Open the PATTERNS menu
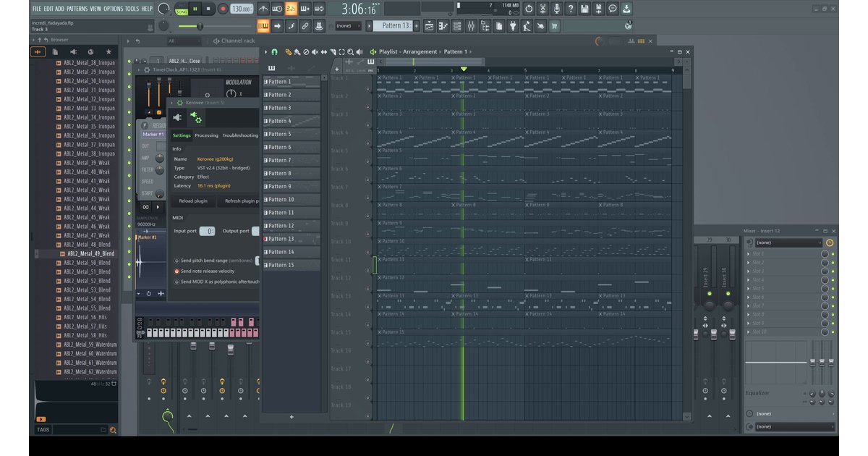 pos(77,9)
